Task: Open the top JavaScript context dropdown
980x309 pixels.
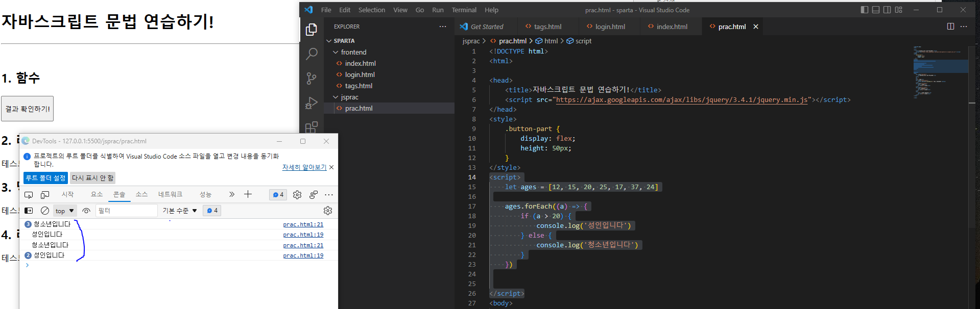Action: click(x=65, y=211)
